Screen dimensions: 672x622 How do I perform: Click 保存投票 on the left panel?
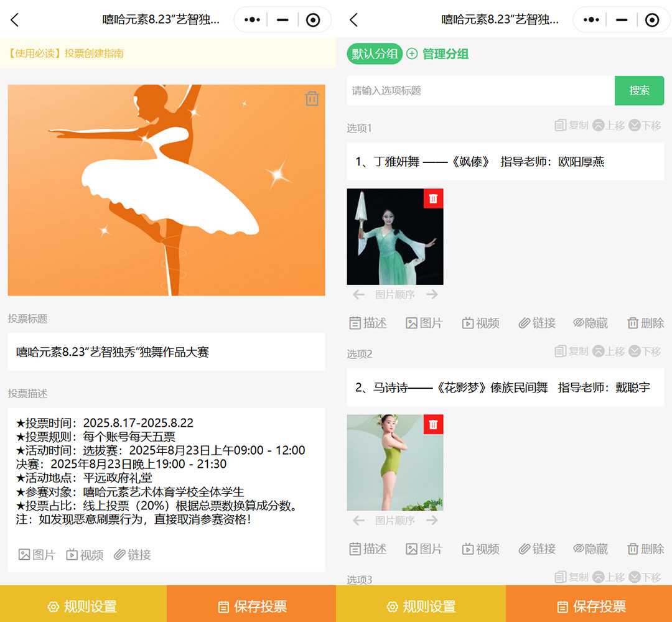(252, 606)
